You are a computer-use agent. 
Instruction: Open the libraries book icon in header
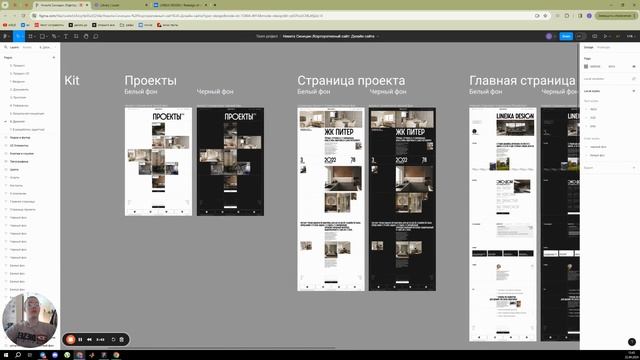[x=595, y=36]
